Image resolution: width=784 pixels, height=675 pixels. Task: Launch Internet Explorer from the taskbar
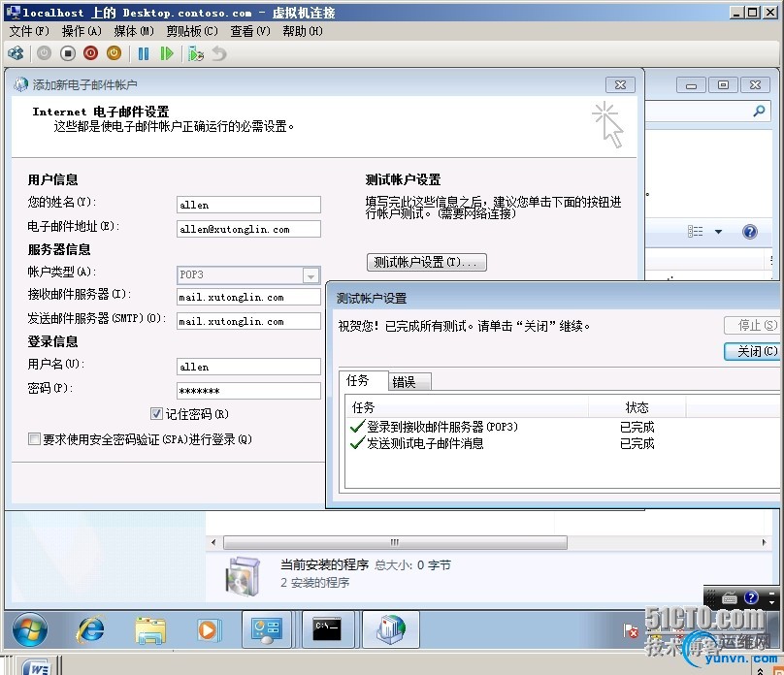tap(90, 629)
